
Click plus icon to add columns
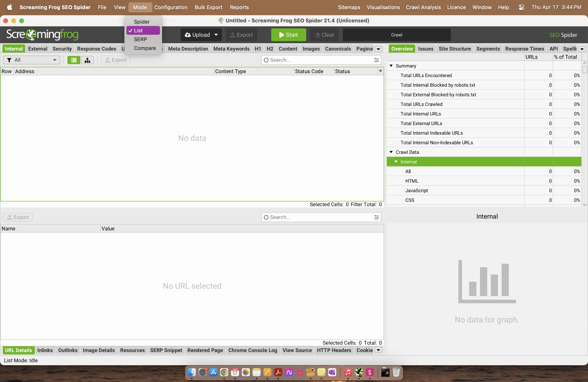coord(380,71)
